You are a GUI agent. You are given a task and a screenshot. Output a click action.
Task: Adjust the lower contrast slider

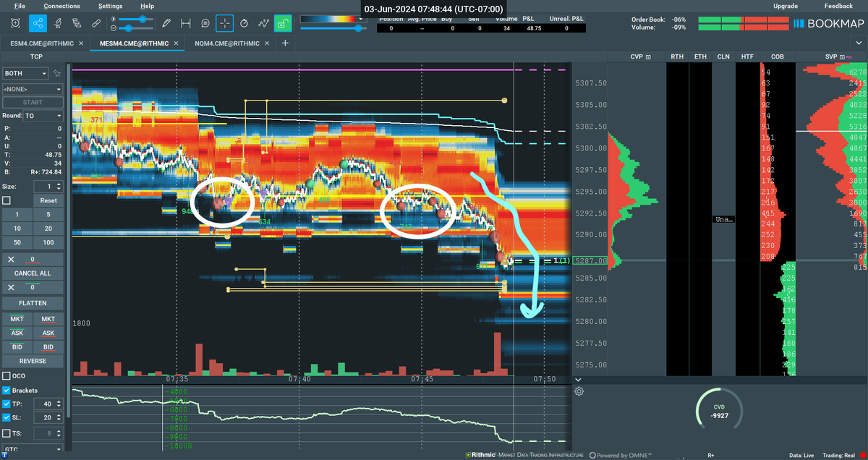pos(137,27)
